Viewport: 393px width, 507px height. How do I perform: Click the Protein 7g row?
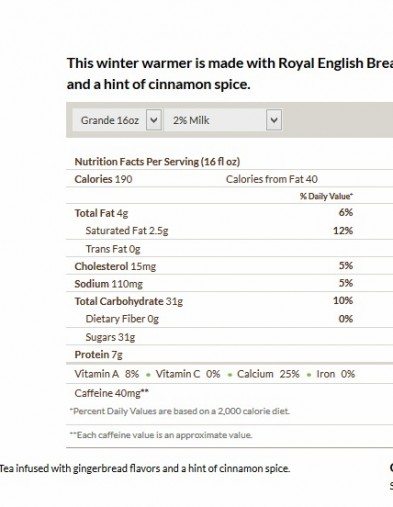coord(230,354)
